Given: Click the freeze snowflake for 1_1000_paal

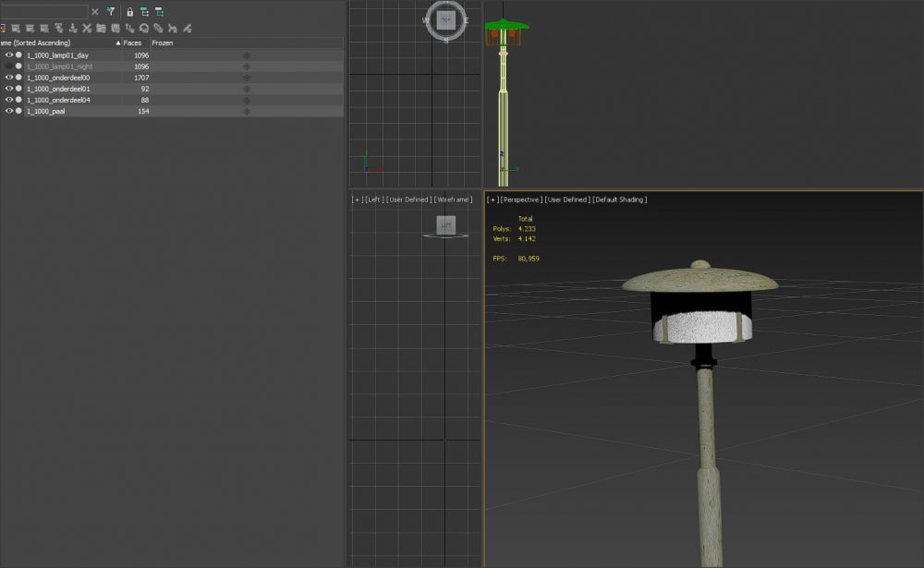Looking at the screenshot, I should pyautogui.click(x=246, y=111).
